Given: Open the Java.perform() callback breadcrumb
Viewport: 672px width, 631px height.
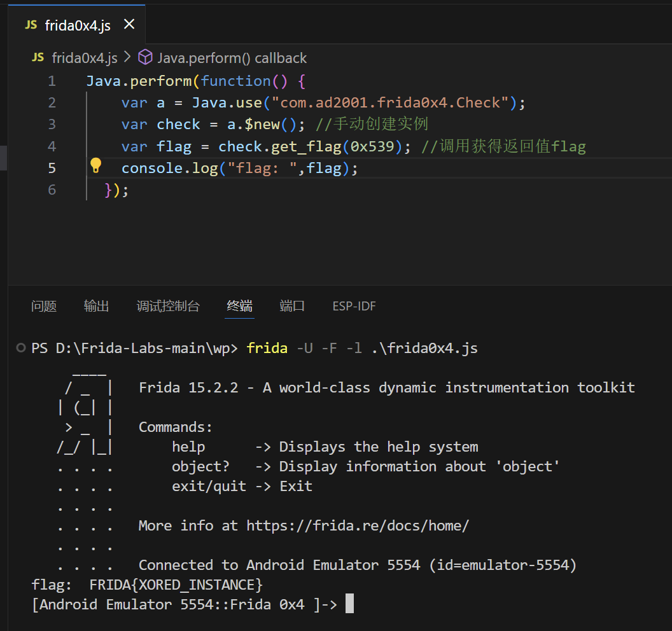Looking at the screenshot, I should click(x=232, y=58).
